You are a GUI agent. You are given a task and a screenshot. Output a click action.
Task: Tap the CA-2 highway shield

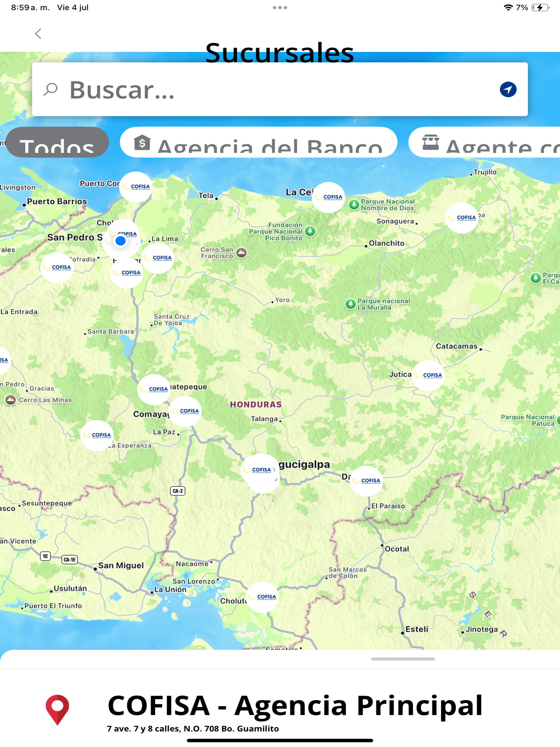[x=177, y=491]
